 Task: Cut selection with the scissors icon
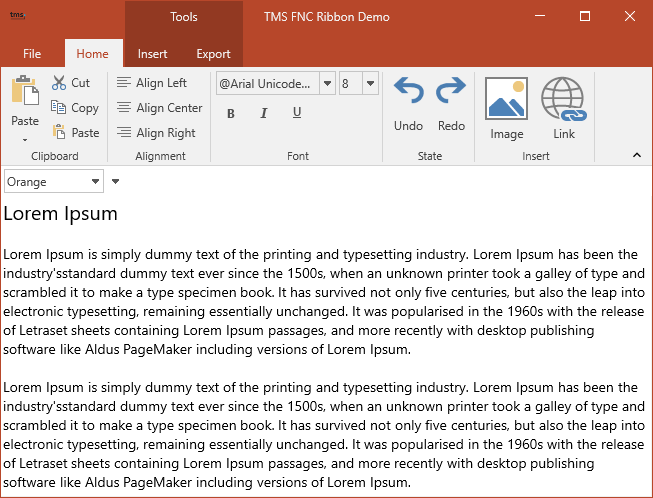point(59,83)
